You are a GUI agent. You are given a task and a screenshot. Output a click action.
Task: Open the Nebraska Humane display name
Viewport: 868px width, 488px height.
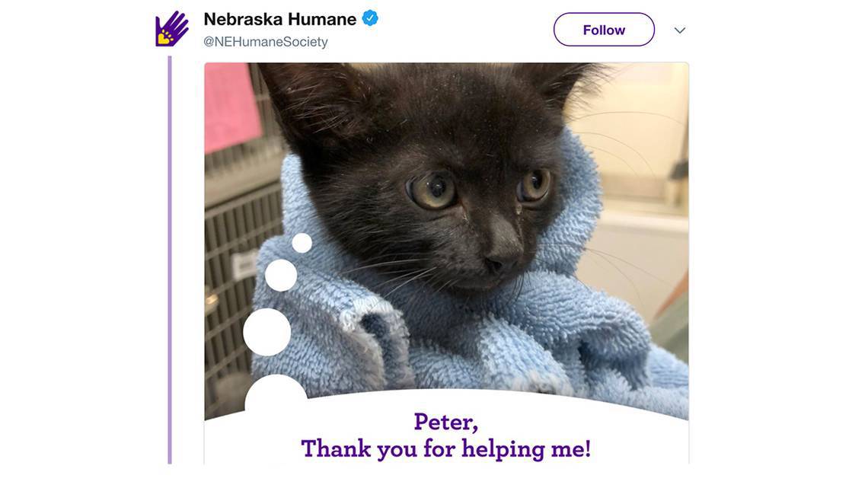pos(280,19)
